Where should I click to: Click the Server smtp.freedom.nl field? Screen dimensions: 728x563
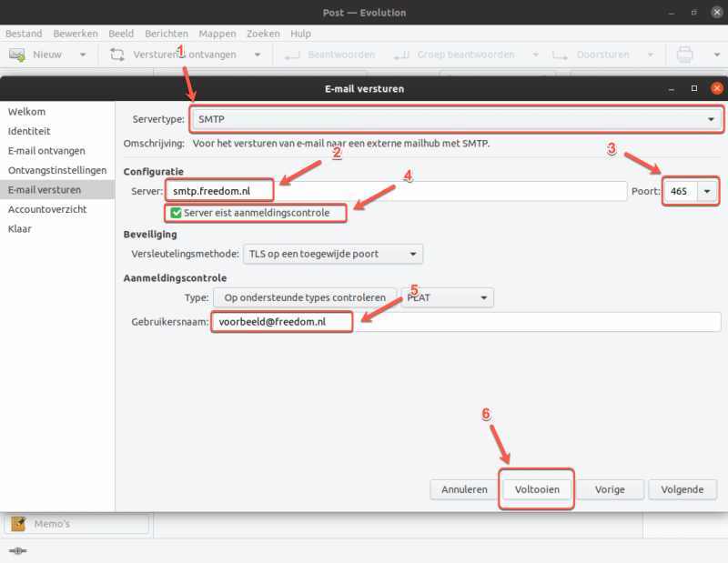[397, 191]
